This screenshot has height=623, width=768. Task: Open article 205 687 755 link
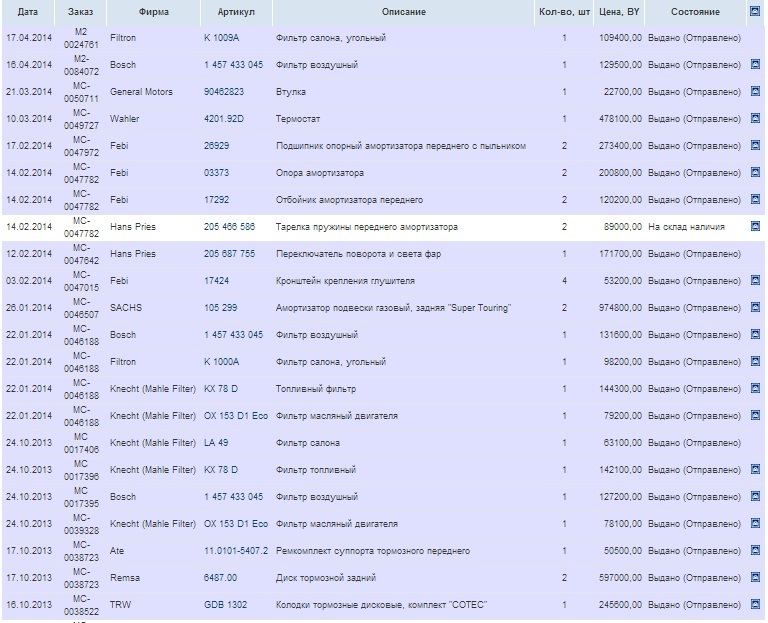click(x=229, y=254)
